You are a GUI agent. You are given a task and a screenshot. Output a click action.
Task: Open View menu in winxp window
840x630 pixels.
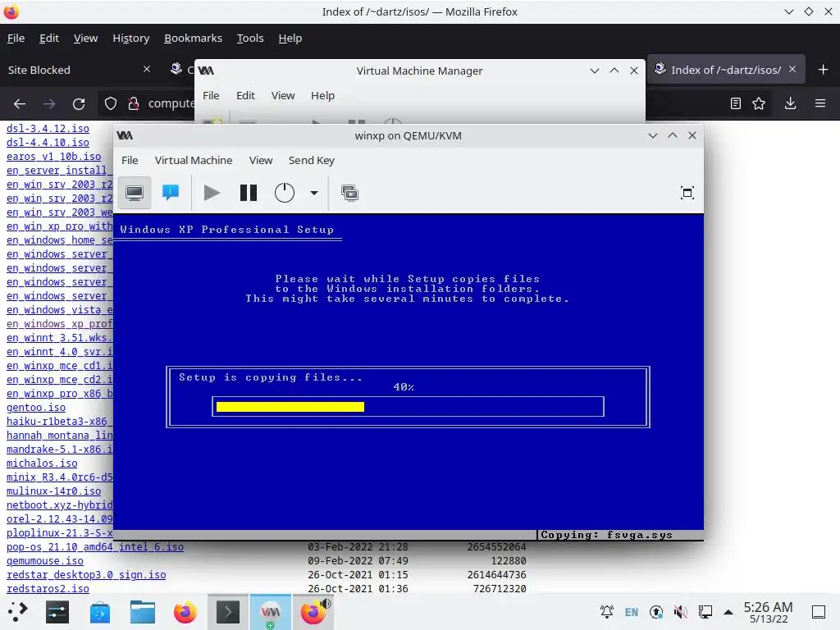(x=261, y=160)
